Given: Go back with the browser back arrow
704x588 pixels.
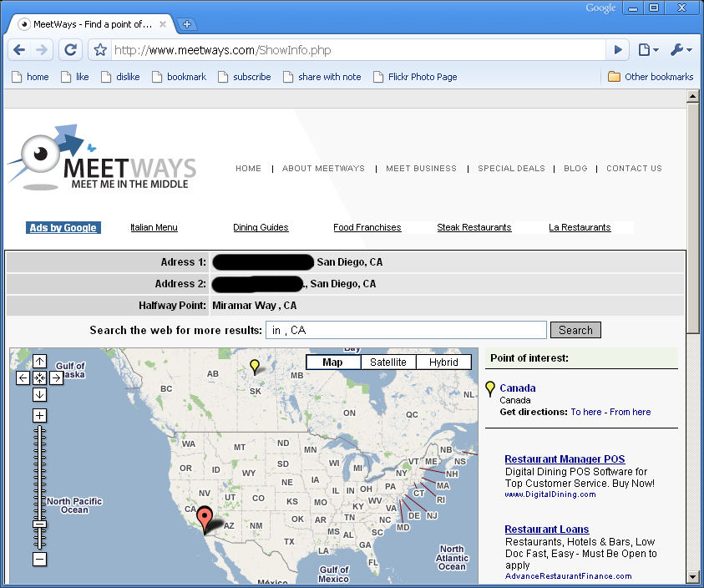Looking at the screenshot, I should pyautogui.click(x=19, y=50).
